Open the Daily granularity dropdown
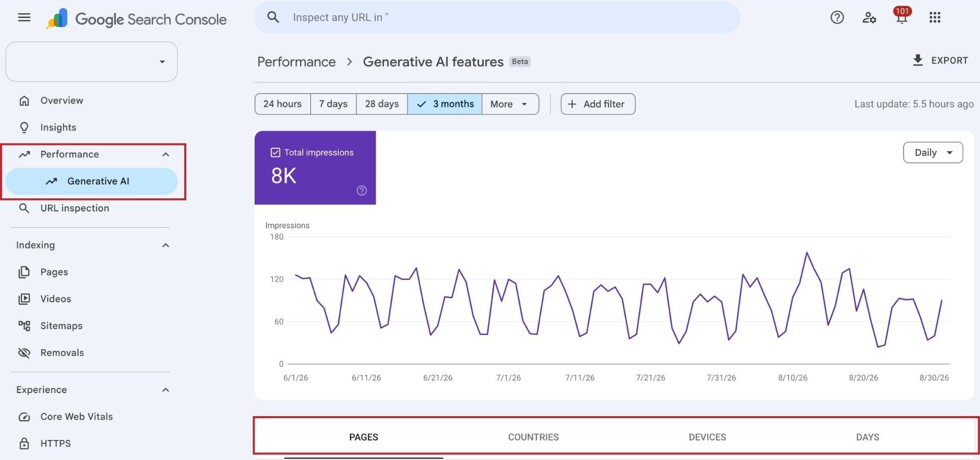The image size is (980, 460). (933, 152)
